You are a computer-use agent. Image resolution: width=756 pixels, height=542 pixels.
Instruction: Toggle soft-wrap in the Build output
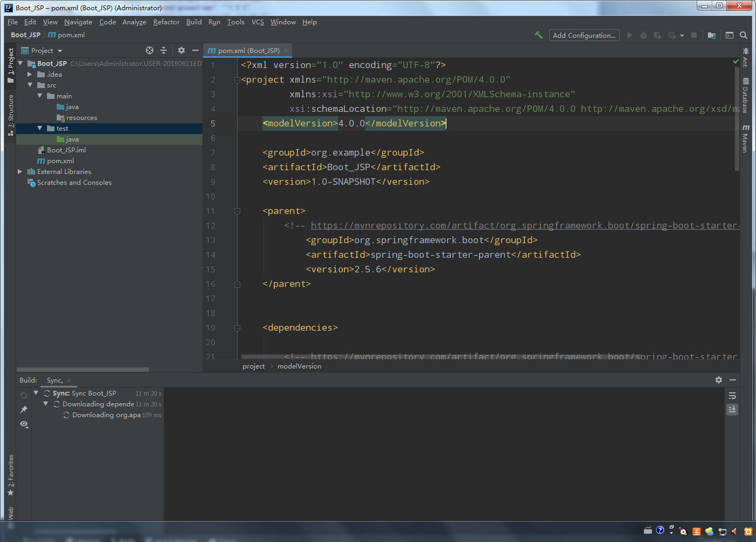(x=732, y=396)
